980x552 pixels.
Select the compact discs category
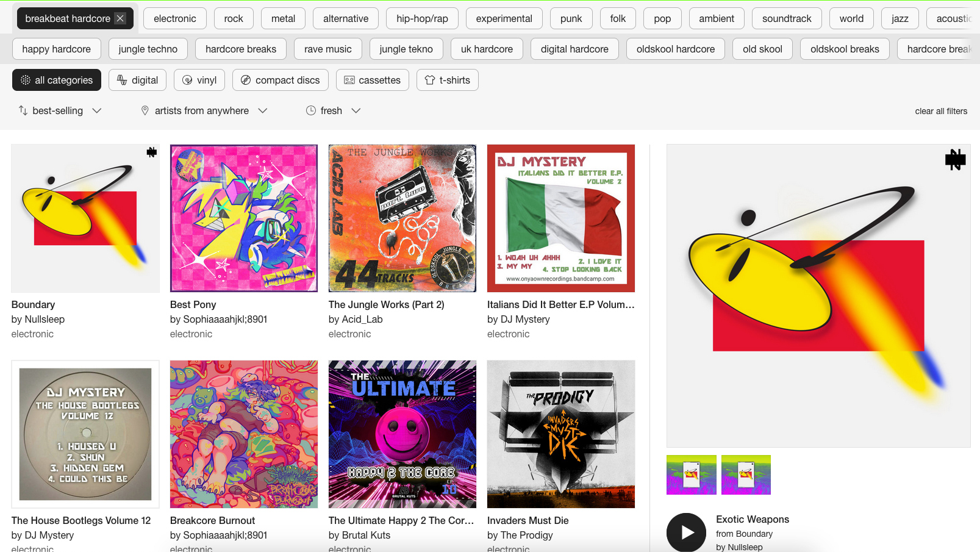click(x=280, y=80)
